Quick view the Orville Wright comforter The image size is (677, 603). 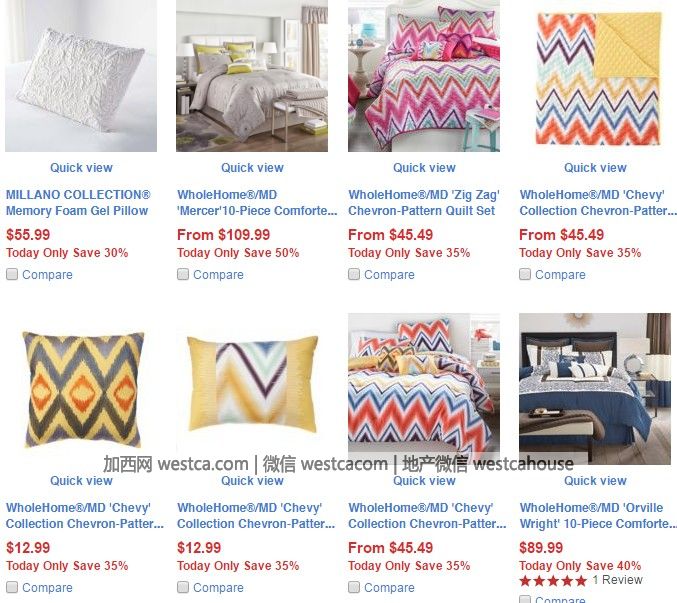point(595,480)
